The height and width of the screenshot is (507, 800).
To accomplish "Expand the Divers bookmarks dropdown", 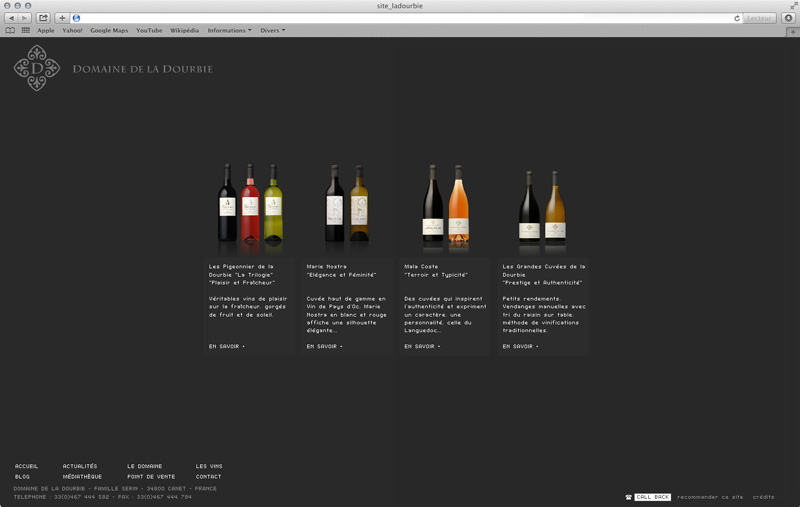I will pos(272,31).
